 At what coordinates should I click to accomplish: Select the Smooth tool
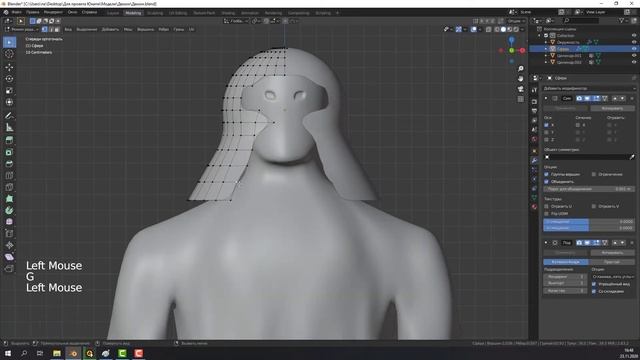click(9, 222)
